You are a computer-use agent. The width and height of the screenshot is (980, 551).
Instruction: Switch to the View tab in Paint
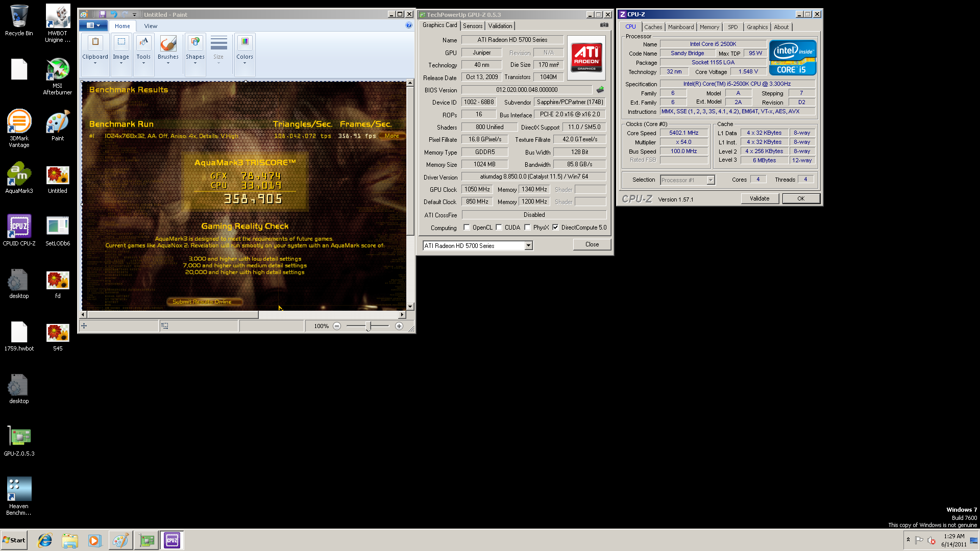[151, 26]
